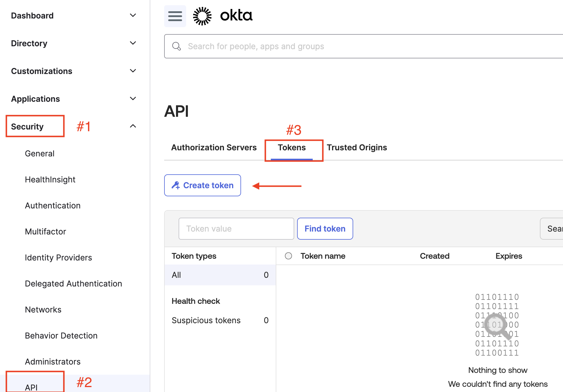Open Identity Providers page

pyautogui.click(x=58, y=258)
